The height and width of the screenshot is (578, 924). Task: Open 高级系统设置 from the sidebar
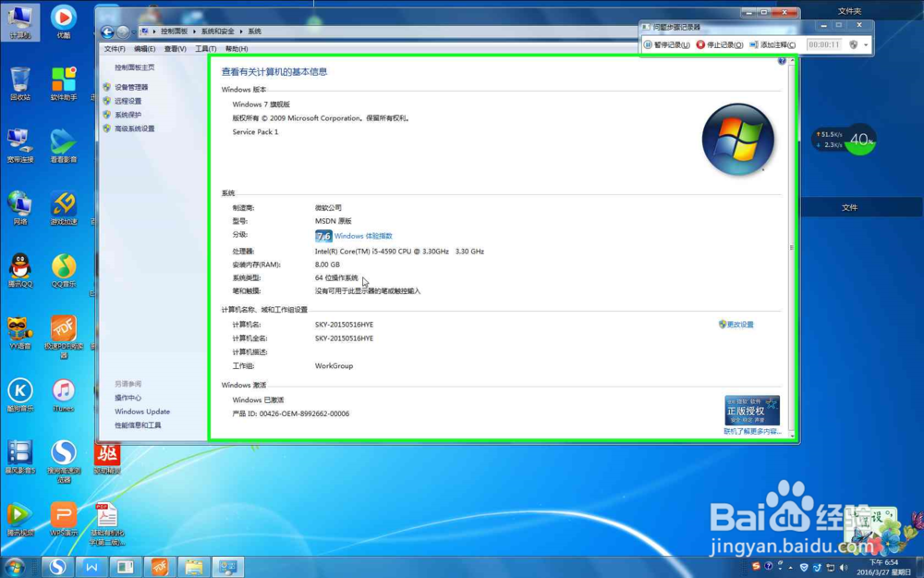[134, 129]
